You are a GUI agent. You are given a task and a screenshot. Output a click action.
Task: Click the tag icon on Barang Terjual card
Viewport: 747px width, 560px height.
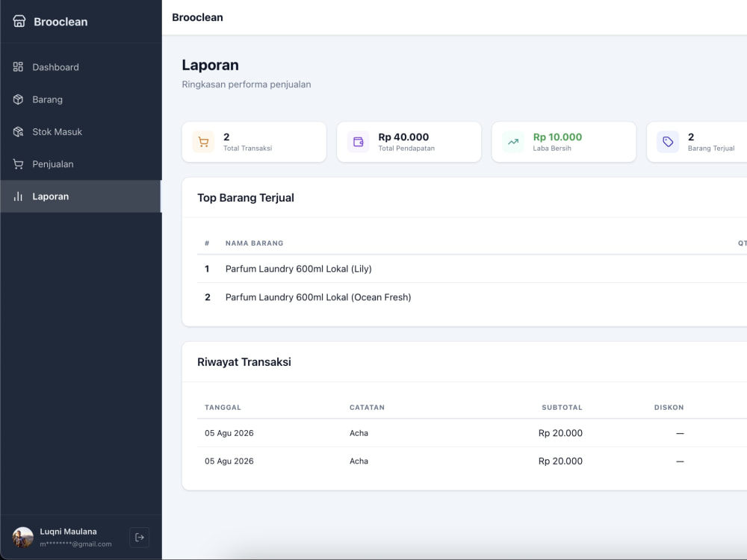pyautogui.click(x=668, y=142)
